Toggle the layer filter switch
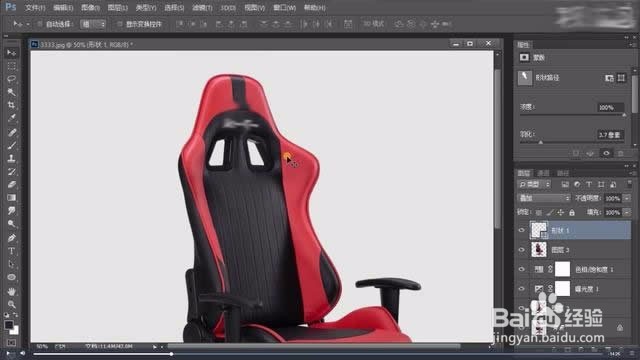 (x=629, y=183)
